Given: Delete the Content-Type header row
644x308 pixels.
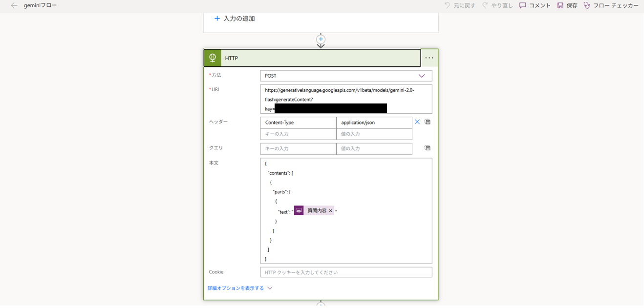Looking at the screenshot, I should [417, 122].
